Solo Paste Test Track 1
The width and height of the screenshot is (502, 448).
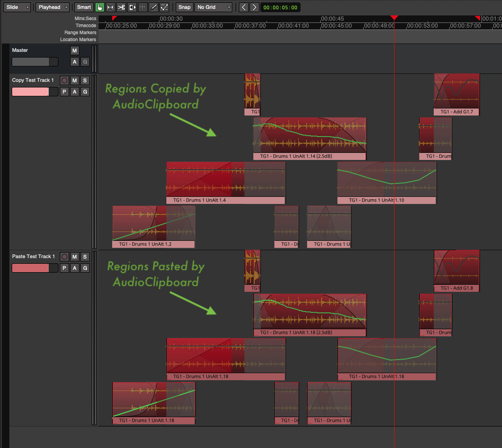[85, 257]
